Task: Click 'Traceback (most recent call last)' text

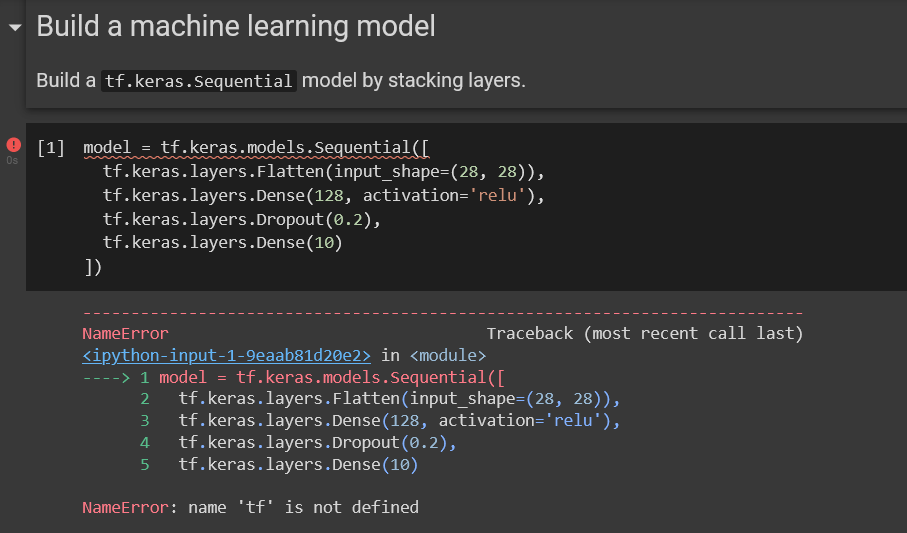Action: click(x=645, y=333)
